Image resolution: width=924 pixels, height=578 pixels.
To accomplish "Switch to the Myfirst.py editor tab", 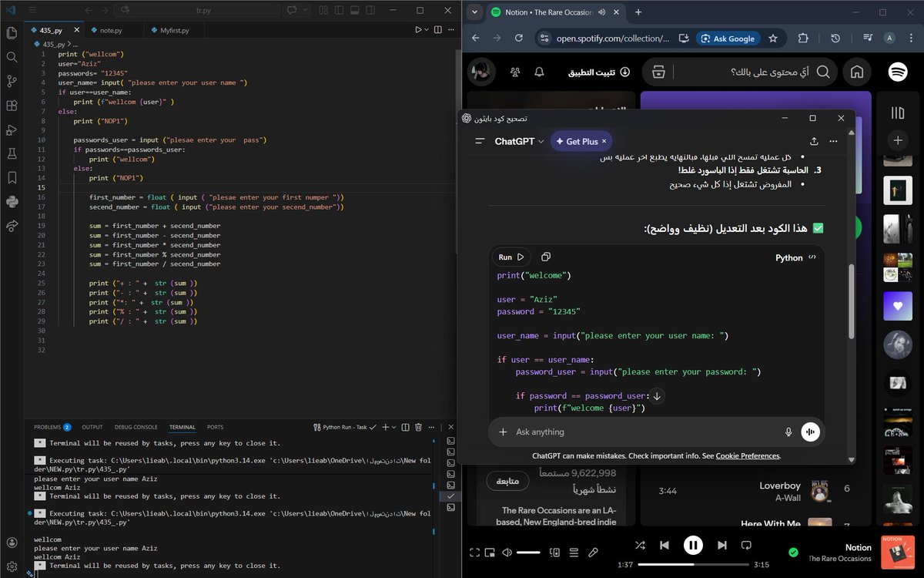I will [174, 30].
